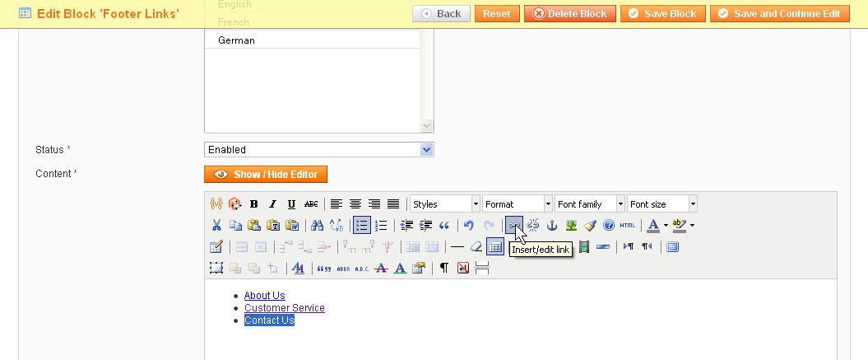868x360 pixels.
Task: Click the Insert Widget icon
Action: pyautogui.click(x=234, y=203)
